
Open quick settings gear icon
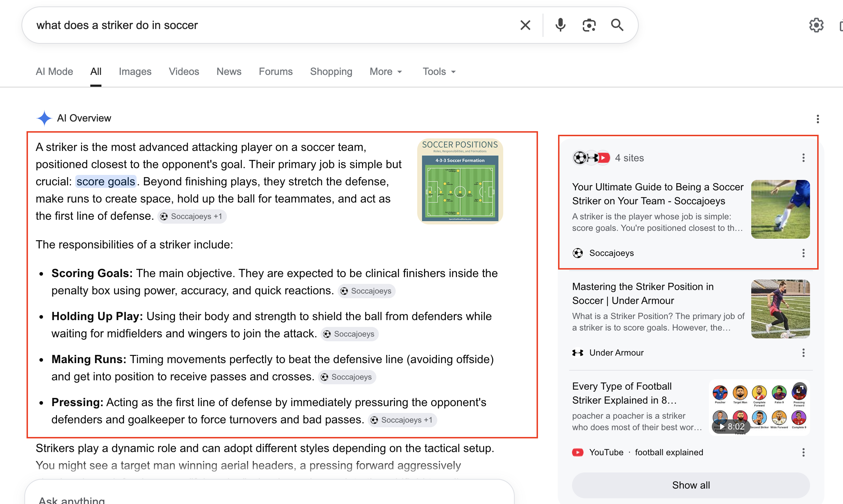pos(816,25)
